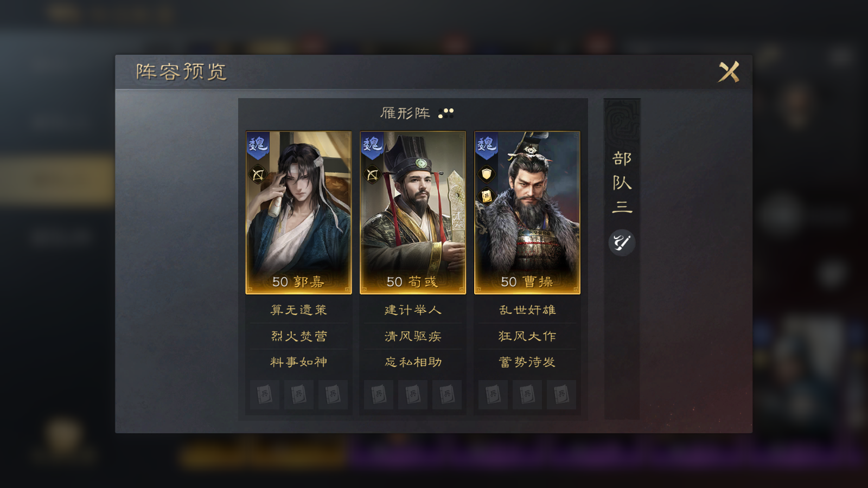This screenshot has height=488, width=868.
Task: Close the 阵容预览 dialog
Action: (729, 72)
